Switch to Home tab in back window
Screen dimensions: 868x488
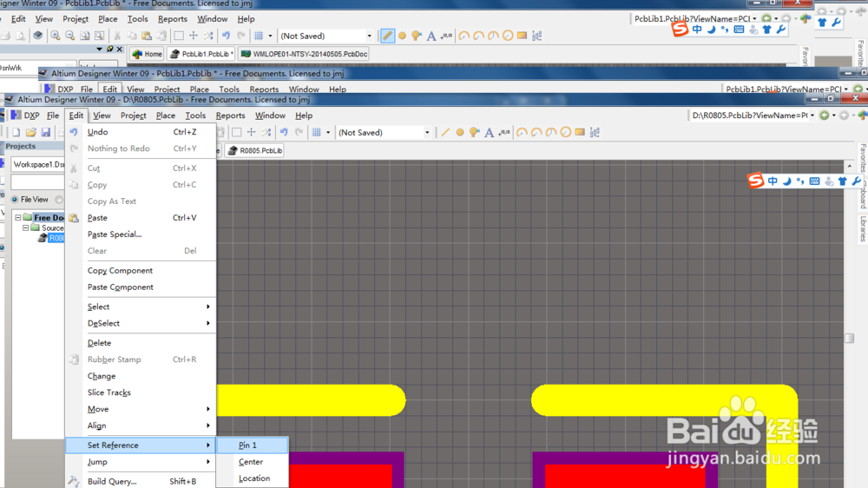[x=148, y=55]
